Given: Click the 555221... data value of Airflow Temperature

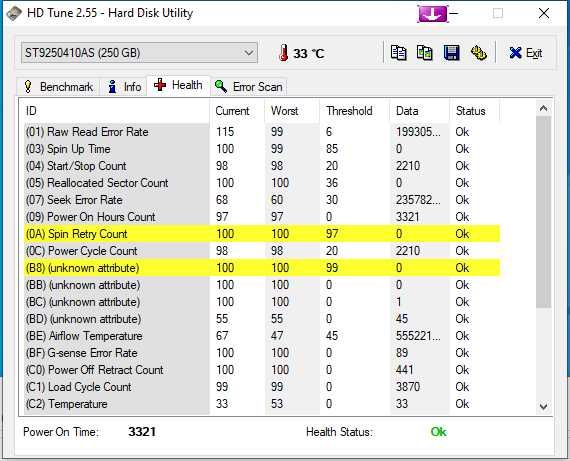Looking at the screenshot, I should [418, 336].
